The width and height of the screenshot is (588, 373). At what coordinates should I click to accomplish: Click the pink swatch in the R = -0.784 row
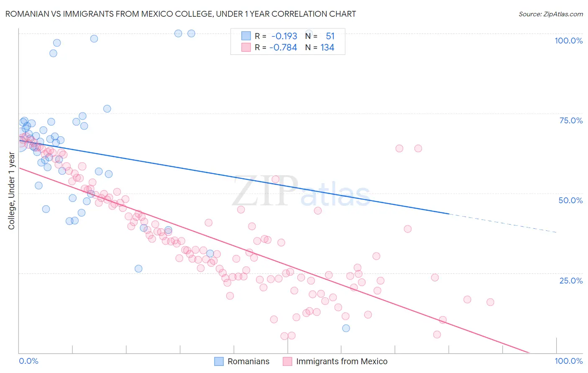246,47
